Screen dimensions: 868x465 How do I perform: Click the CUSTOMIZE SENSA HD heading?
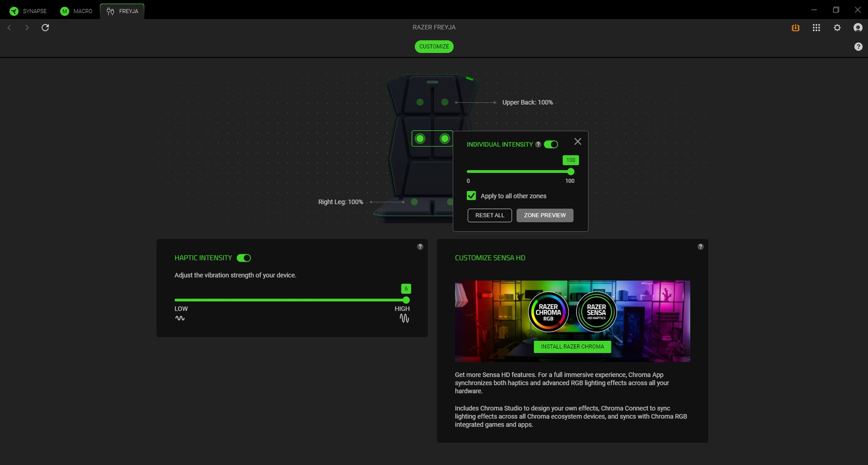[x=490, y=258]
